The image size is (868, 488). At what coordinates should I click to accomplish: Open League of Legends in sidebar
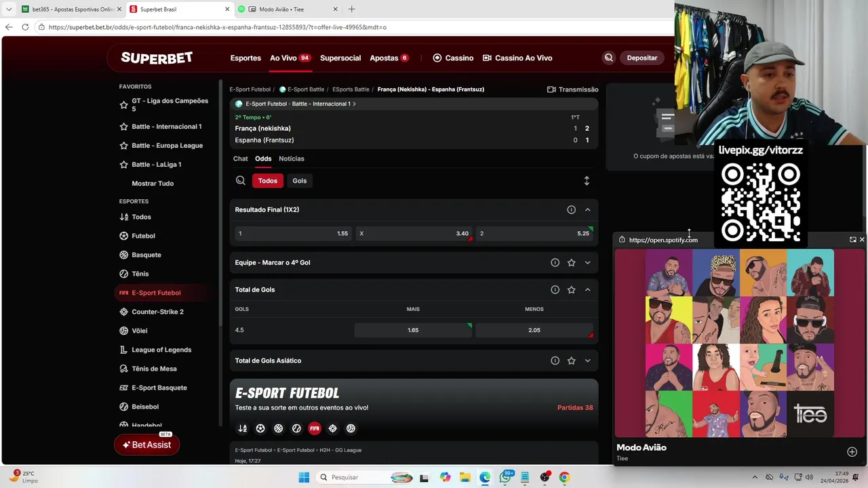pos(161,350)
